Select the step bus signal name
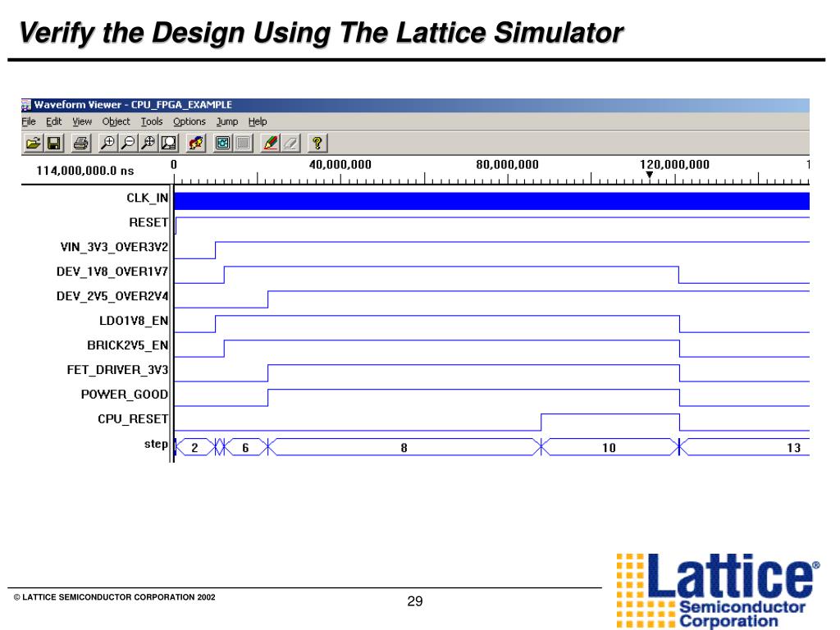Viewport: 840px width, 630px height. [x=156, y=444]
